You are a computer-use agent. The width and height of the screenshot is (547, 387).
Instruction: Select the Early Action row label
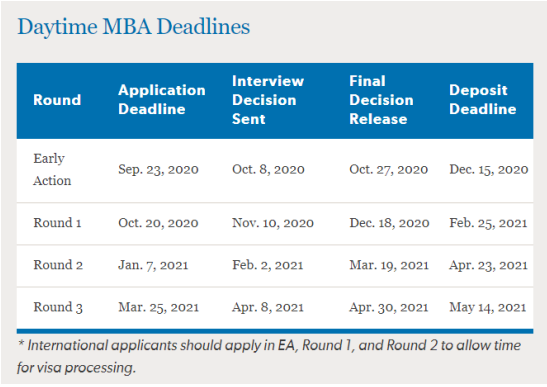pyautogui.click(x=52, y=170)
